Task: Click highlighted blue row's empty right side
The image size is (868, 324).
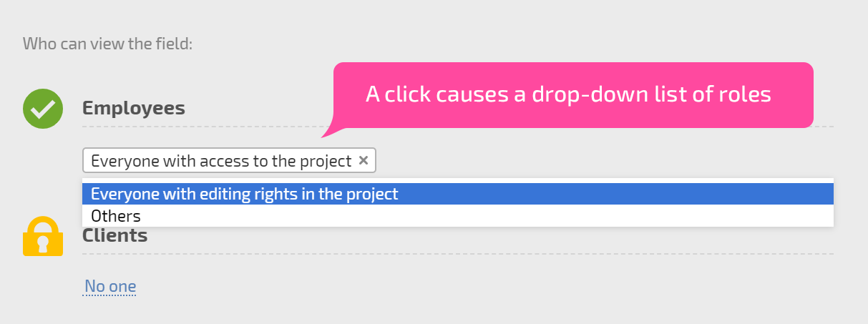Action: pos(615,194)
